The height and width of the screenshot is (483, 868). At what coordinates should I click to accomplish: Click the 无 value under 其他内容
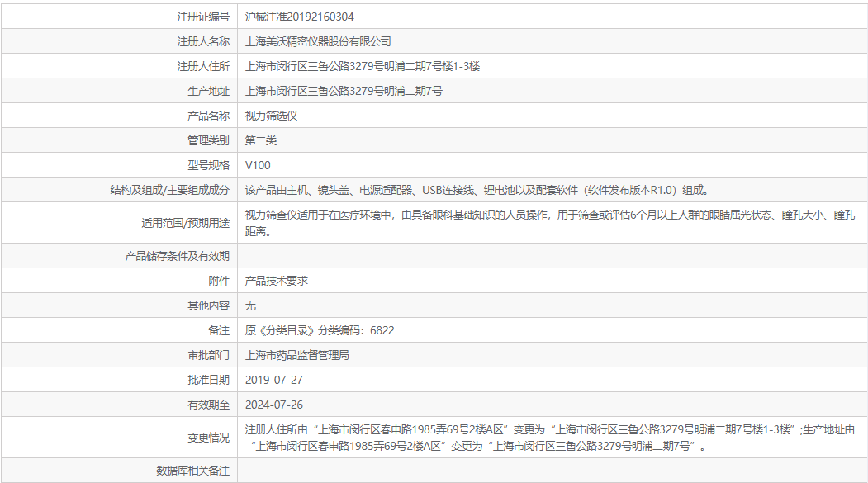(x=250, y=306)
